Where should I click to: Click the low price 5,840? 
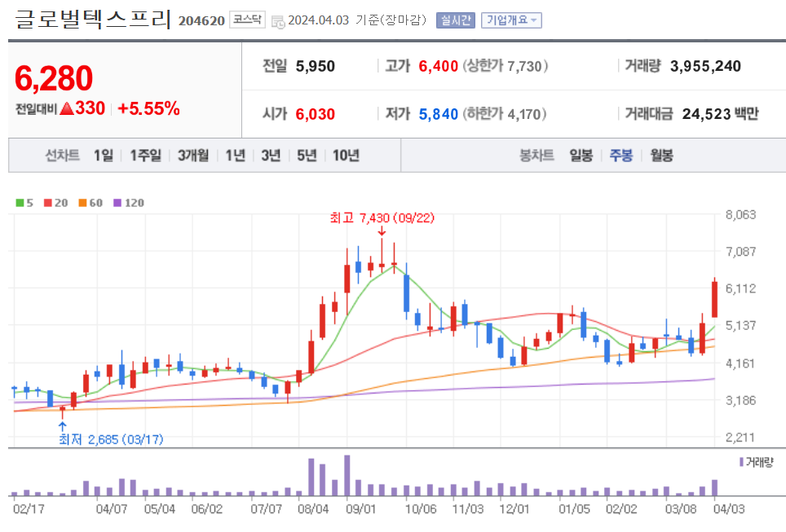click(x=438, y=114)
